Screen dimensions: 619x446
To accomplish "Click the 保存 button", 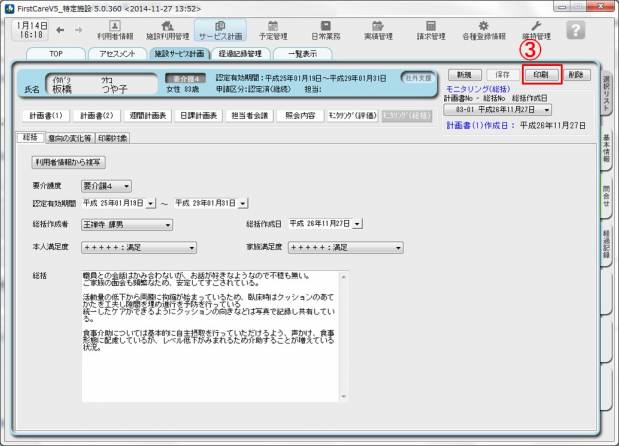I will tap(503, 75).
